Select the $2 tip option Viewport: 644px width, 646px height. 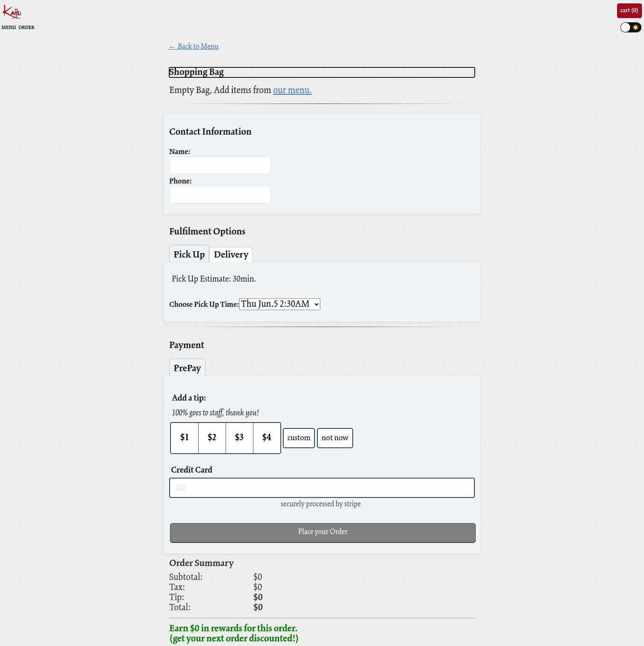coord(212,438)
